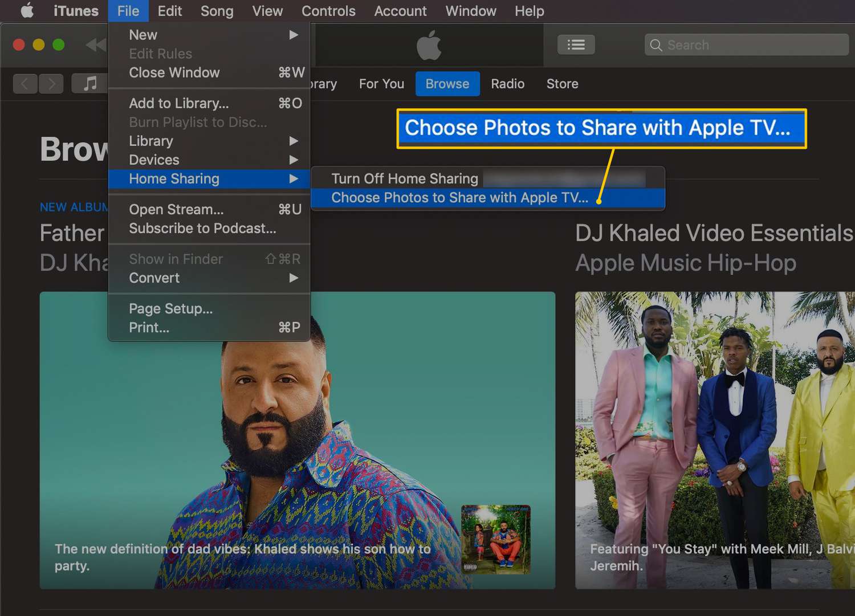The image size is (855, 616).
Task: Expand the Convert submenu
Action: pyautogui.click(x=209, y=278)
